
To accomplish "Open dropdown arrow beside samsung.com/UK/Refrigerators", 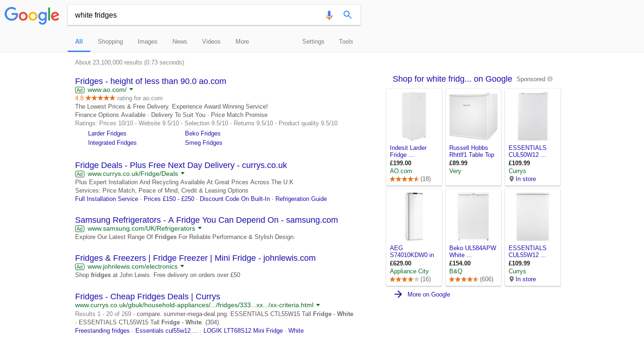I will [200, 228].
